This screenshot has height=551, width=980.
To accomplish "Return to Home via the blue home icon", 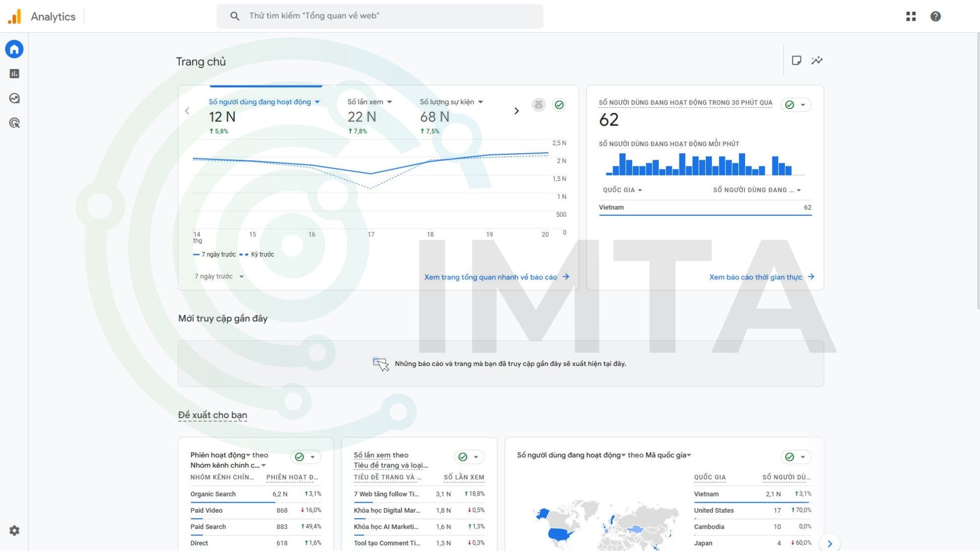I will click(14, 49).
